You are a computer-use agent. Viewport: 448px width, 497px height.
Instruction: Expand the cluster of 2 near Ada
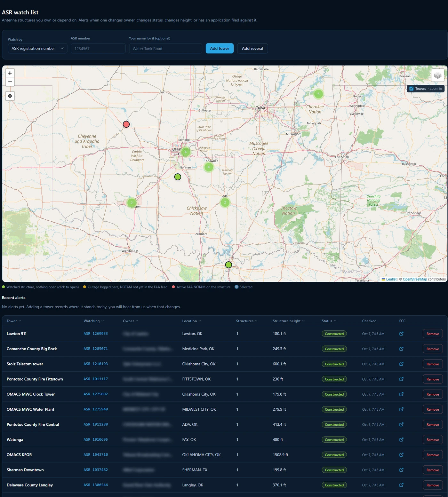point(225,202)
